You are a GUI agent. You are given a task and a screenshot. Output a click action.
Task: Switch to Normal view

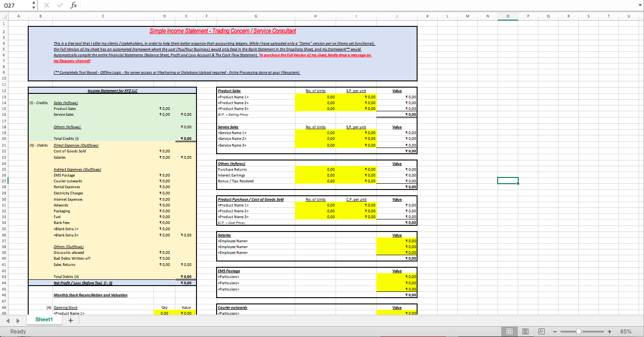tap(509, 332)
